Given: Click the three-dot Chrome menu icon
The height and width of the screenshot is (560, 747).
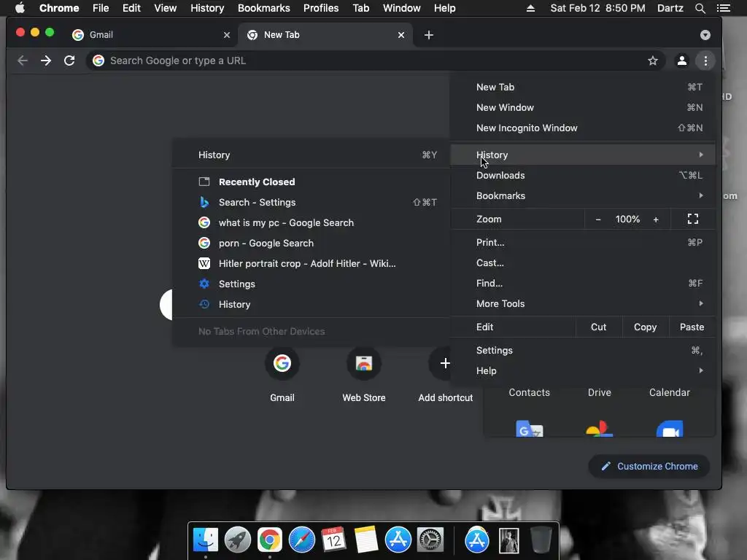Looking at the screenshot, I should click(705, 61).
